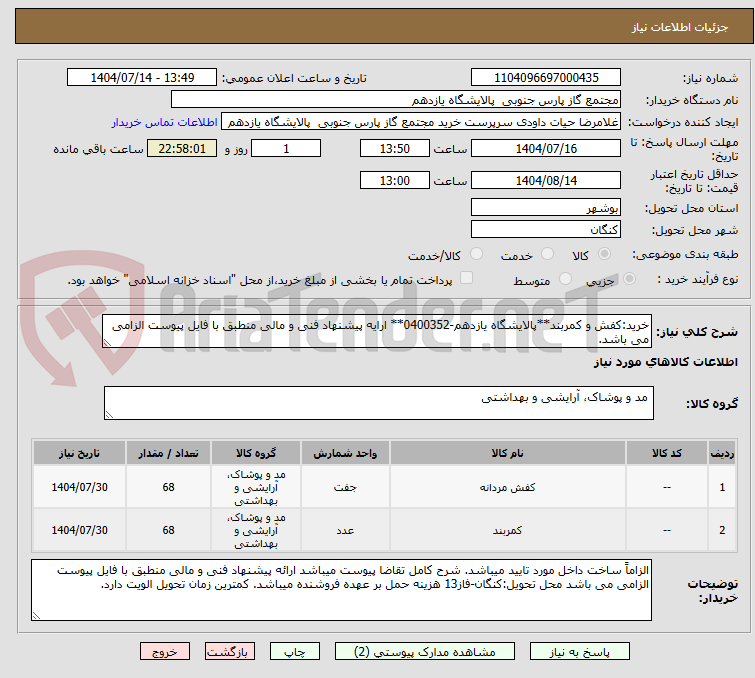The image size is (755, 678).
Task: Click the response deadline date 1404/07/16
Action: click(x=546, y=148)
